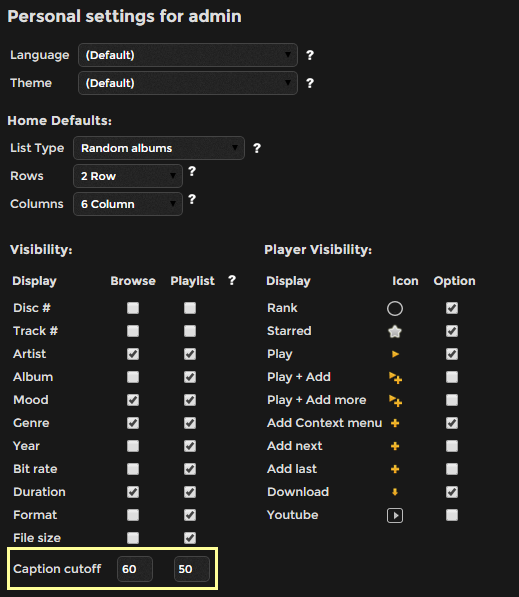Screen dimensions: 519x597
Task: Click the Download arrow icon
Action: coord(395,492)
